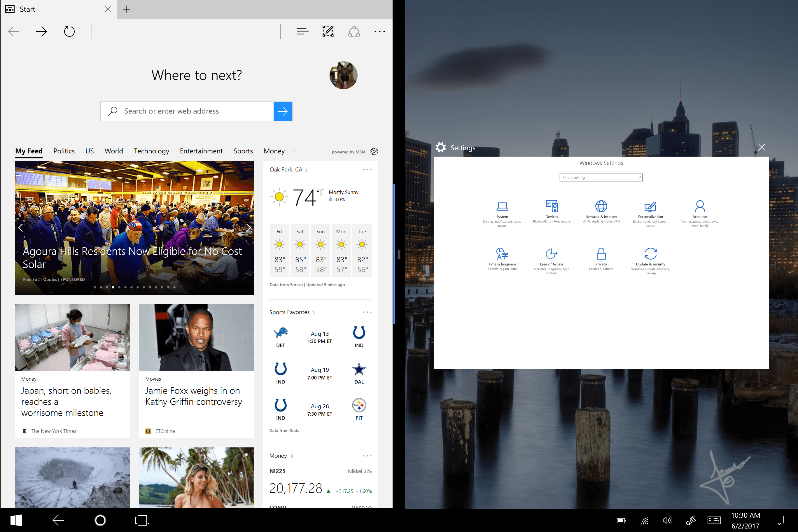Select the Entertainment tab
Image resolution: width=798 pixels, height=532 pixels.
click(201, 151)
